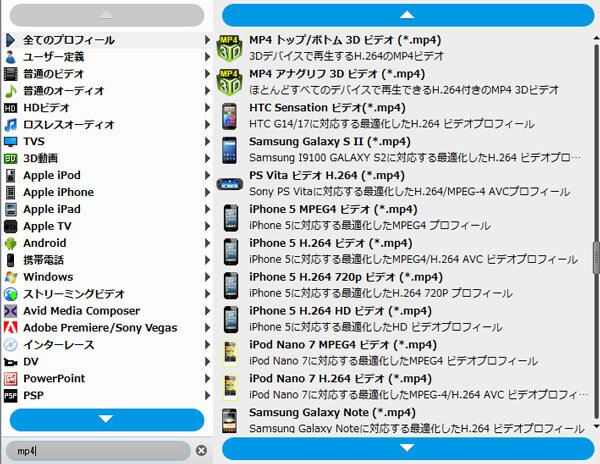Open the ストリーミングビデオ category
Screen dimensions: 600x464
pos(107,294)
